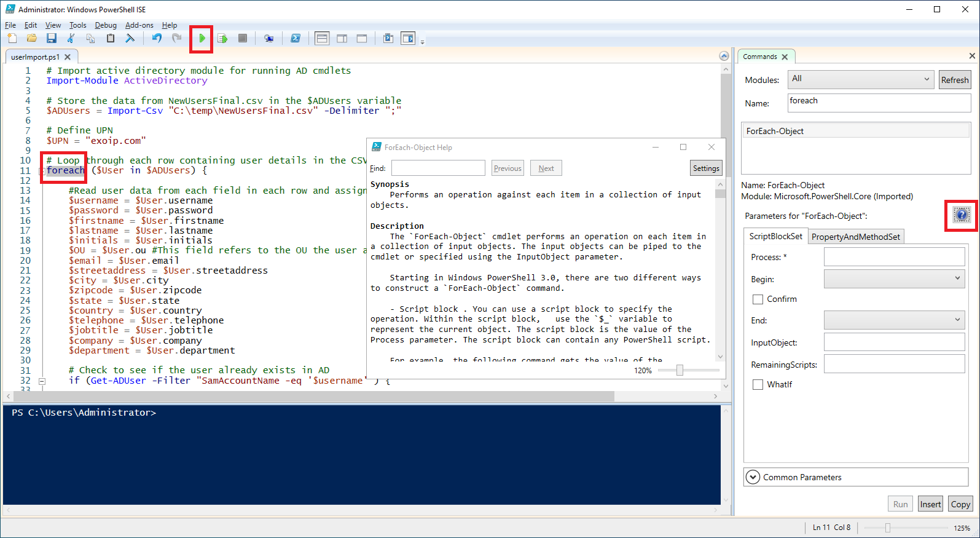Open the Modules dropdown
The height and width of the screenshot is (538, 980).
[860, 79]
